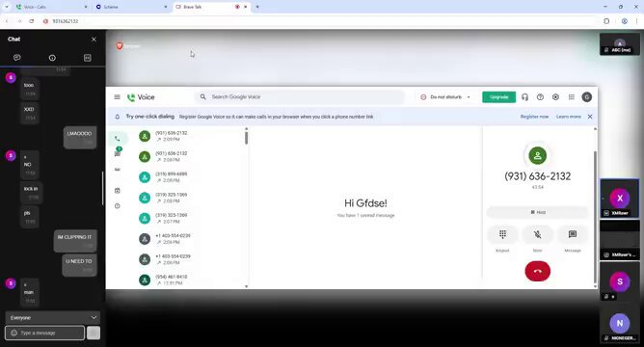Viewport: 644px width, 347px height.
Task: Toggle Mute on the active call
Action: (x=537, y=234)
